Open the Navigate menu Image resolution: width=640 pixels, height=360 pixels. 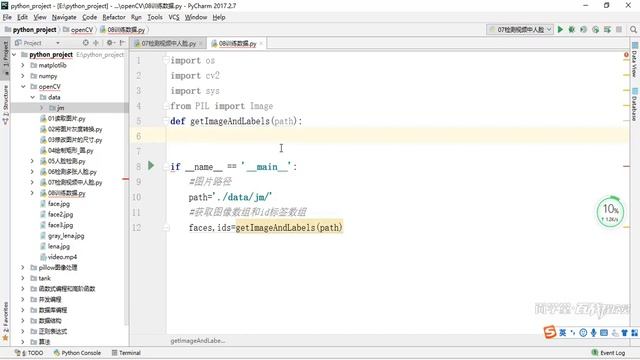[x=64, y=17]
